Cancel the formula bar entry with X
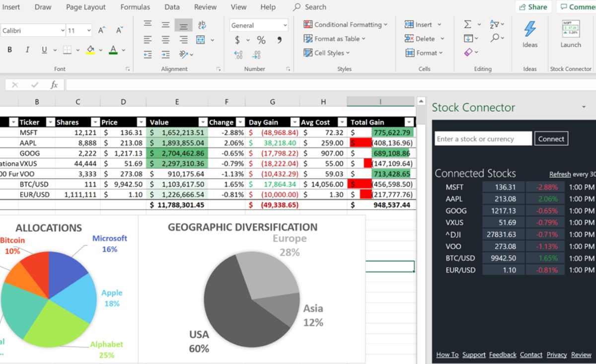 click(15, 85)
